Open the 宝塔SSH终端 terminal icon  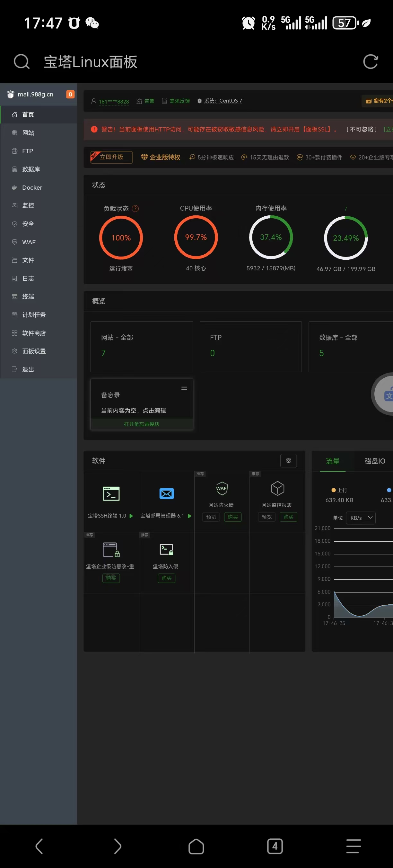tap(111, 494)
